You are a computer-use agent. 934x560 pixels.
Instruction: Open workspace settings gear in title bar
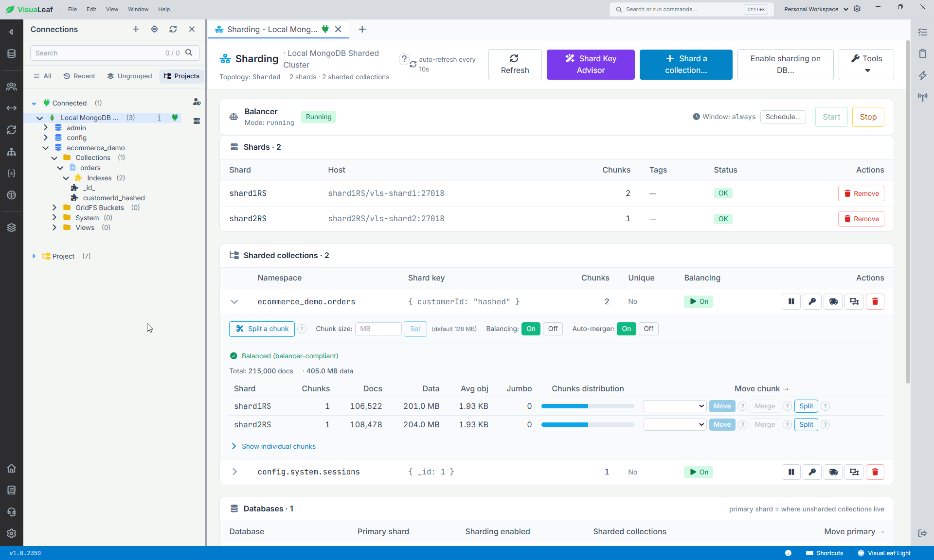coord(857,9)
